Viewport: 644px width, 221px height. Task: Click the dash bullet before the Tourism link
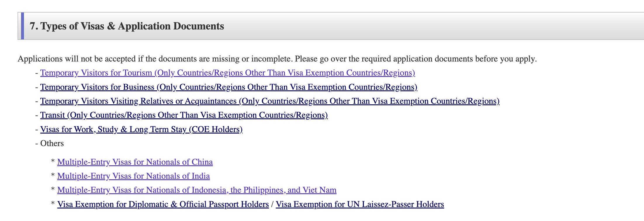click(x=37, y=73)
